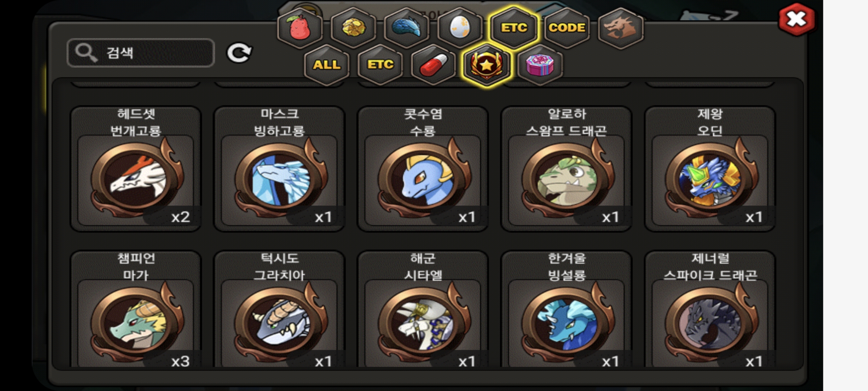This screenshot has height=391, width=868.
Task: Select the star medal badge filter
Action: 487,65
